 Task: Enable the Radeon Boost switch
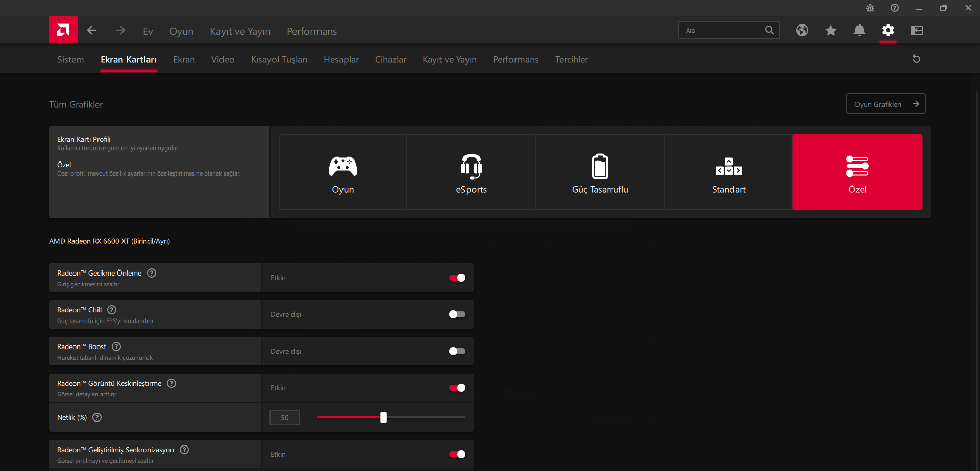457,351
